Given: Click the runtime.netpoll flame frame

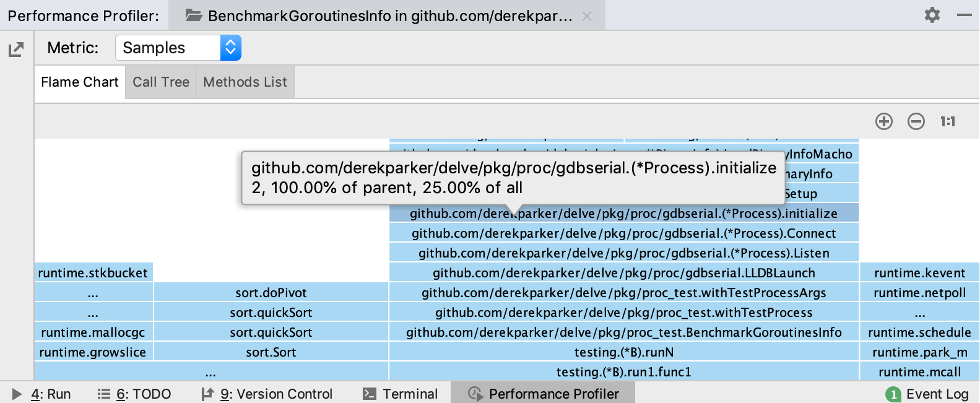Looking at the screenshot, I should pos(919,293).
